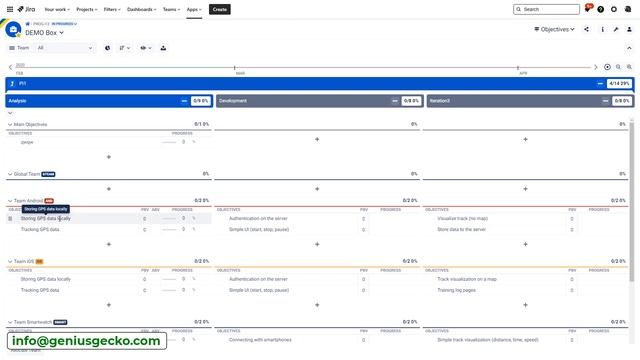Open the sort options dropdown

tap(124, 48)
